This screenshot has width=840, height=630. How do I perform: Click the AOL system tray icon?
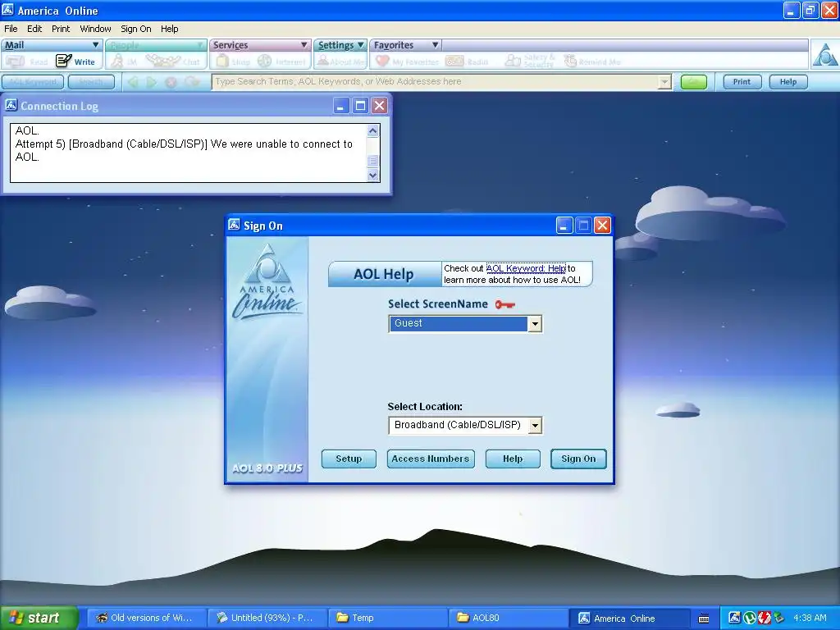click(734, 618)
